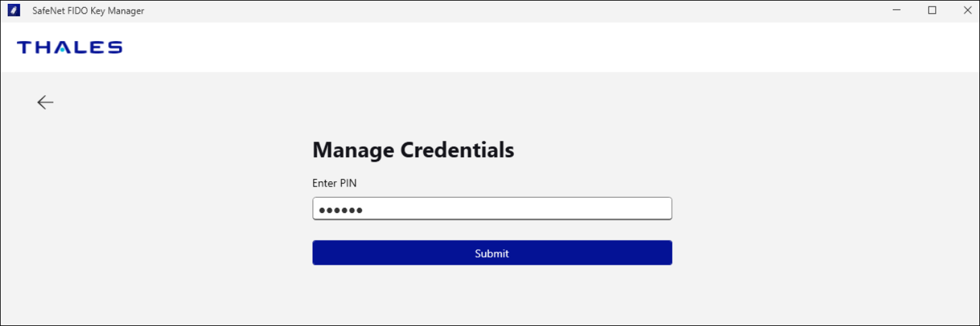
Task: Focus the Enter PIN input field
Action: click(492, 209)
